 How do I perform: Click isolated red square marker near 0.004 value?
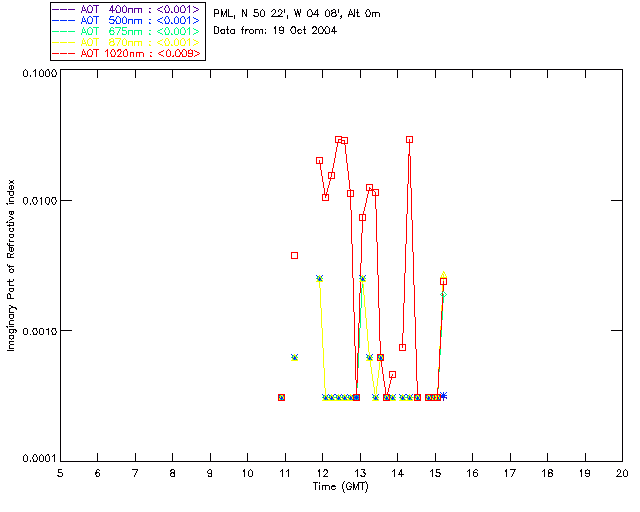coord(294,256)
